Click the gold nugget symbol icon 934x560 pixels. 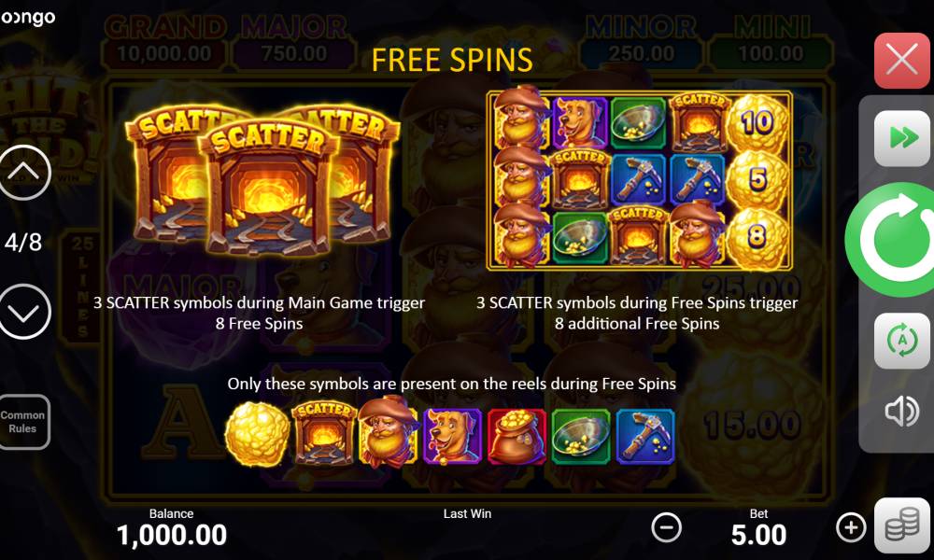pyautogui.click(x=258, y=434)
